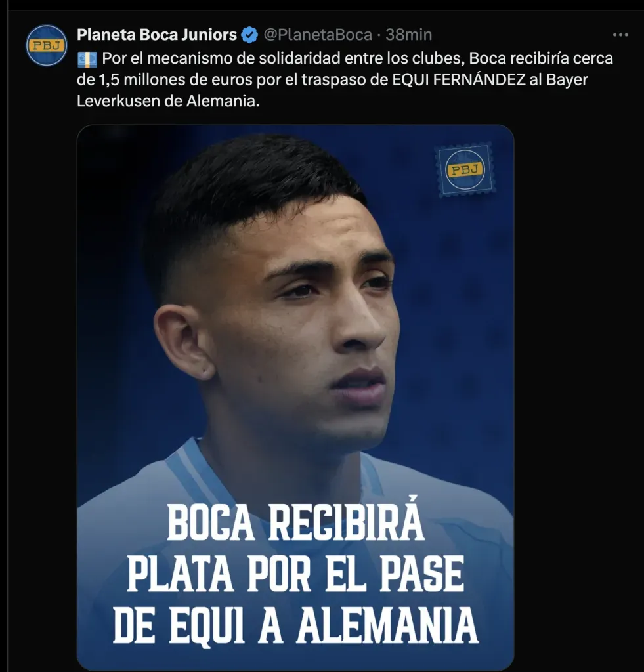
Task: Click the 'DE EQUI A ALEMANIA' caption line
Action: click(x=295, y=625)
